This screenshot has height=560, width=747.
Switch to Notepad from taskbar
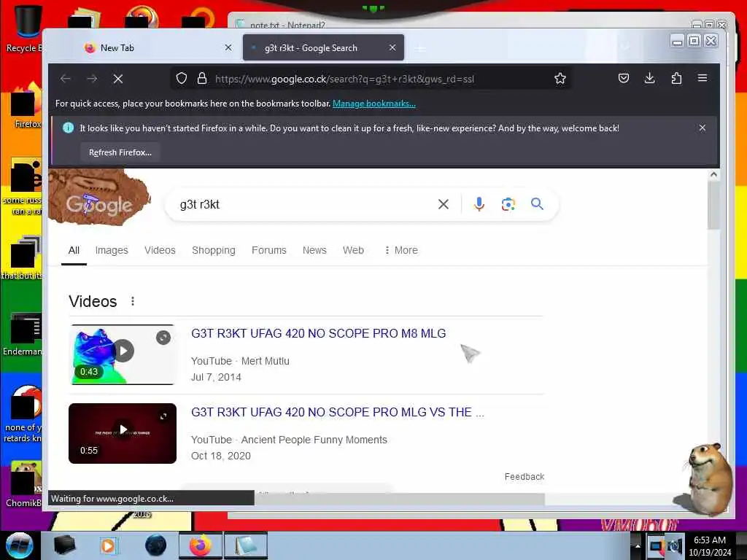tap(245, 545)
